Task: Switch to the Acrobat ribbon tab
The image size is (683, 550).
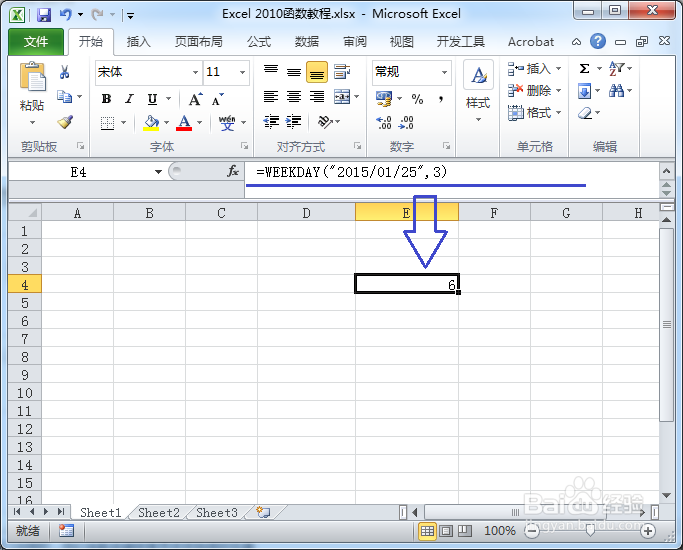Action: click(x=531, y=42)
